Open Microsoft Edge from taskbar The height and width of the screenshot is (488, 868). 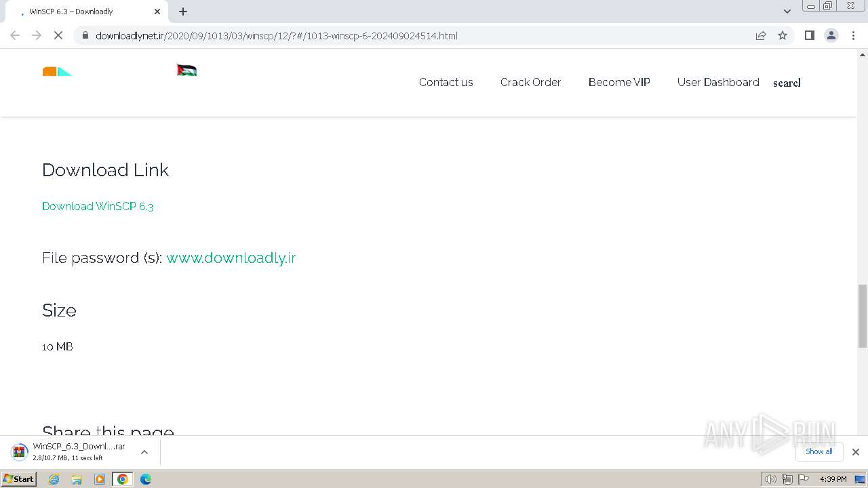click(x=146, y=479)
